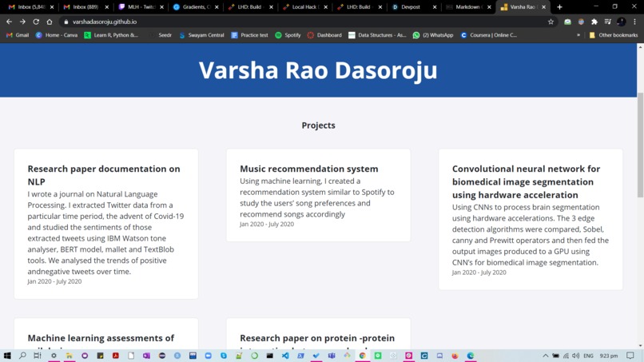Go forward in browser history
The image size is (644, 362).
pyautogui.click(x=22, y=22)
